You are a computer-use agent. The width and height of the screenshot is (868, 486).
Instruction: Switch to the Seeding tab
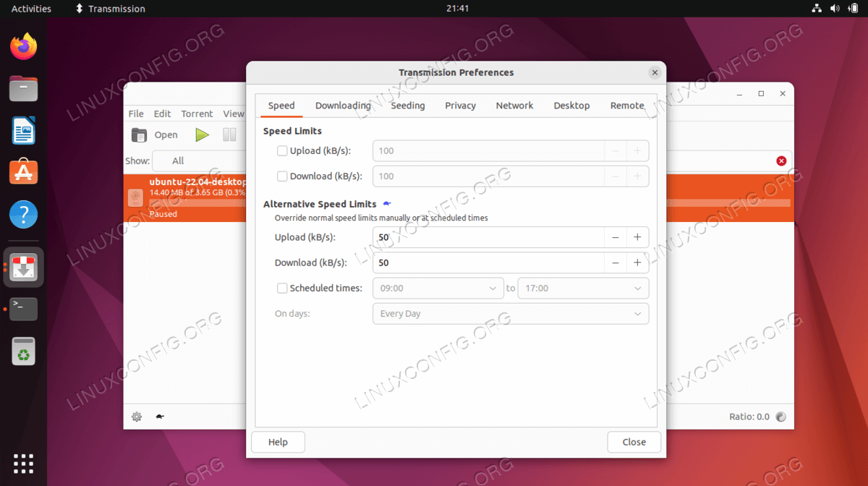click(408, 106)
